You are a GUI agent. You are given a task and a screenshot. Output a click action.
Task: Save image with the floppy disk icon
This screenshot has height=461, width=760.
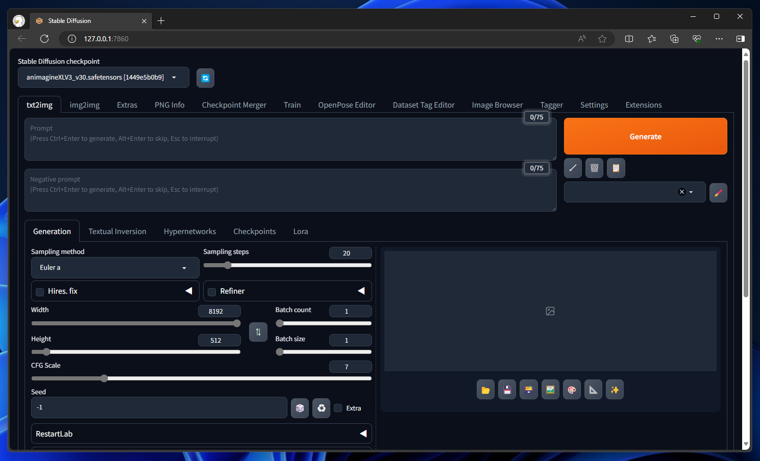(507, 390)
